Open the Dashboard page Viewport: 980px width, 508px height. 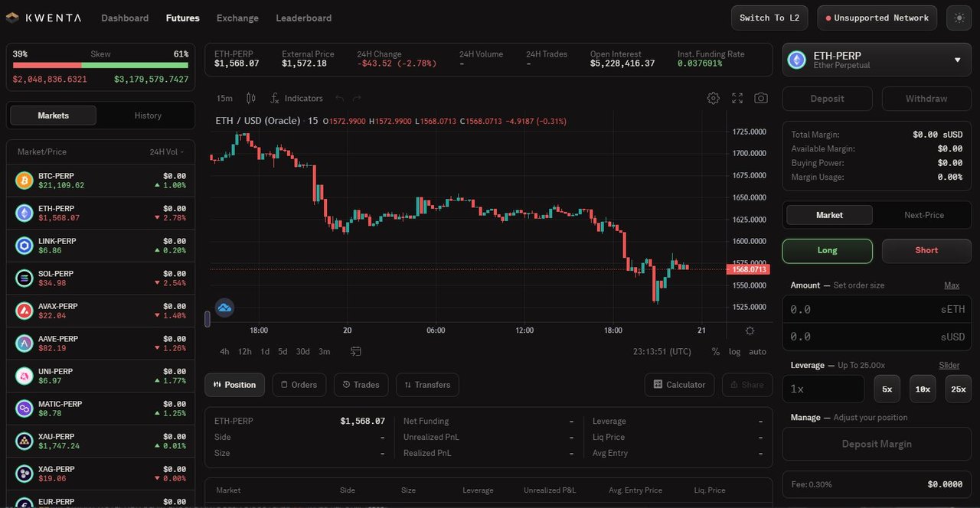(125, 18)
